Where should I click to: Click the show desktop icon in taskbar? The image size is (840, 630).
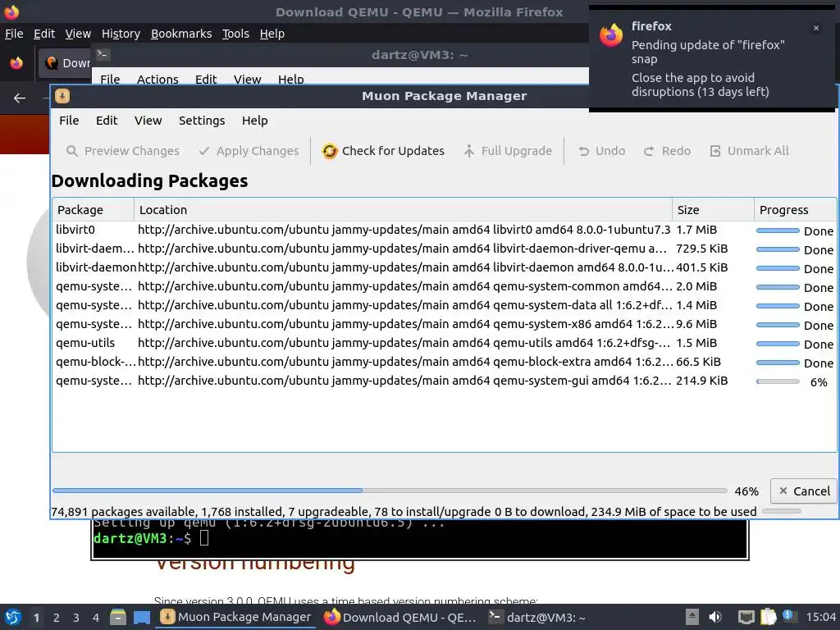tap(141, 617)
